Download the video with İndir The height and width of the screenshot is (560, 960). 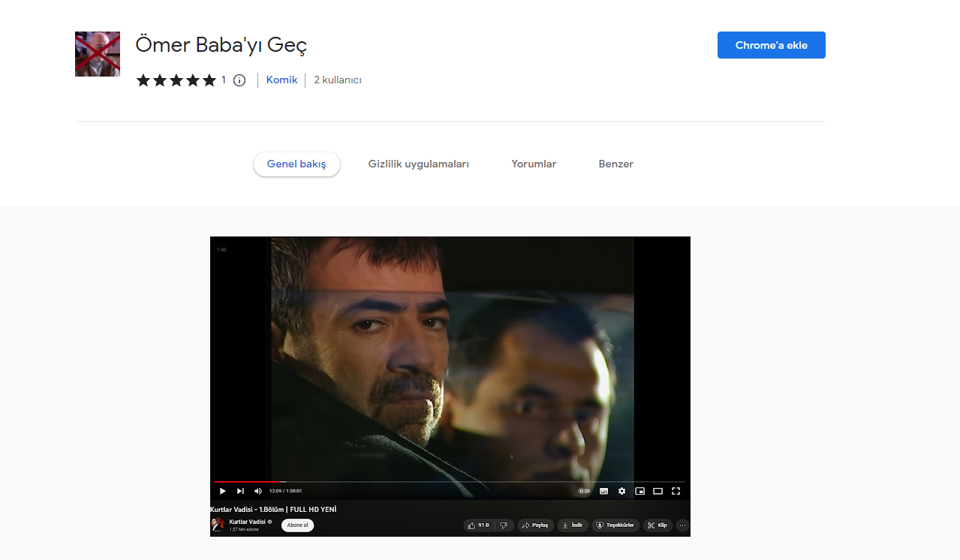572,525
